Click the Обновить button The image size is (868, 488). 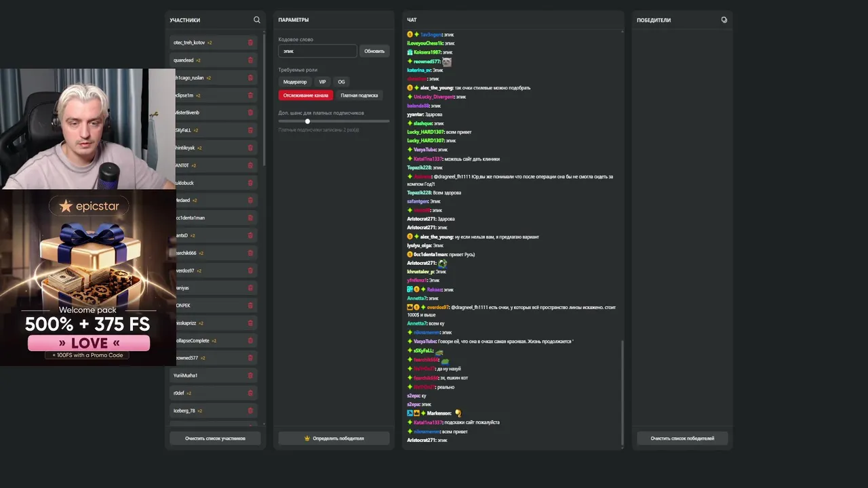[374, 51]
